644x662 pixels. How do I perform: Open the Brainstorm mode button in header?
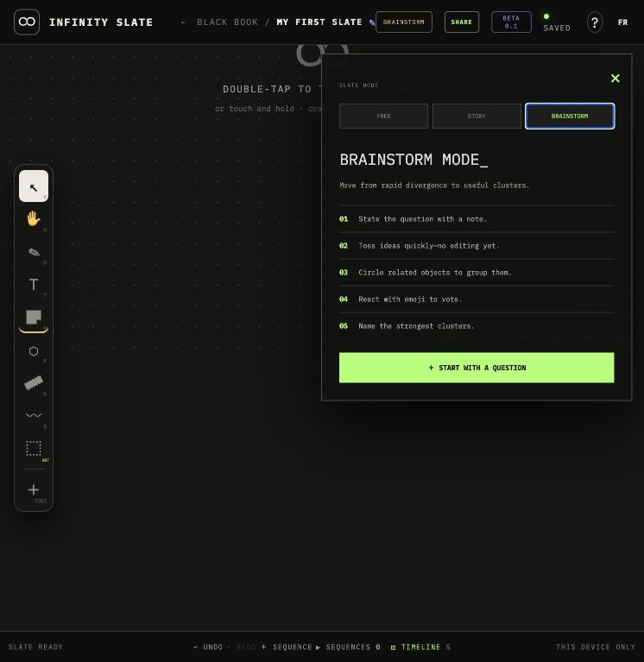click(x=404, y=22)
